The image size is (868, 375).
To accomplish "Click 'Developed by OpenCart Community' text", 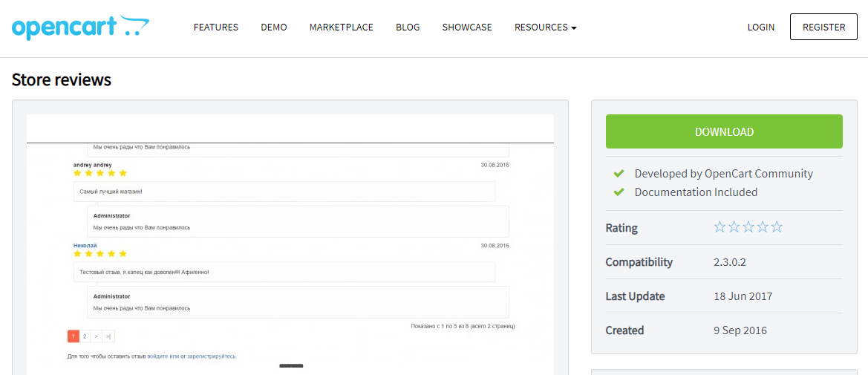I will point(723,174).
